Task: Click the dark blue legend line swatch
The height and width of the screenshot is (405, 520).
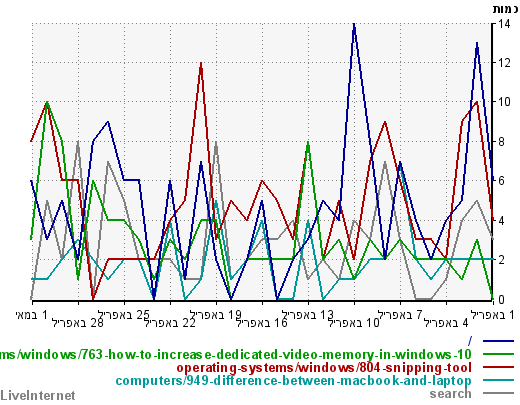Action: coord(498,341)
